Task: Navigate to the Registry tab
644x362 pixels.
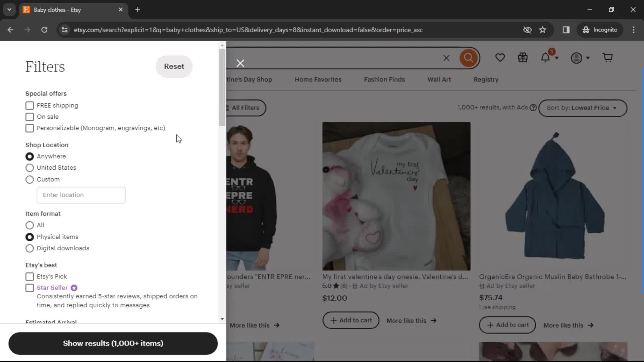Action: tap(486, 79)
